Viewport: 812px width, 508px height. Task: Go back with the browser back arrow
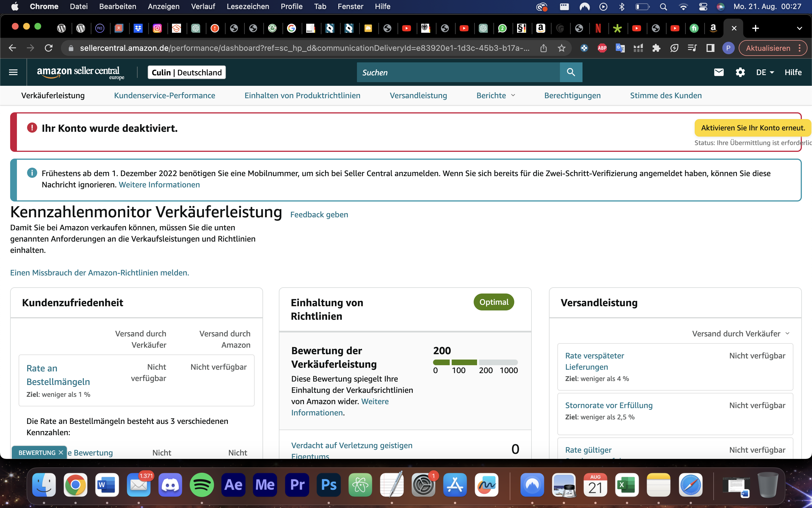(x=12, y=48)
